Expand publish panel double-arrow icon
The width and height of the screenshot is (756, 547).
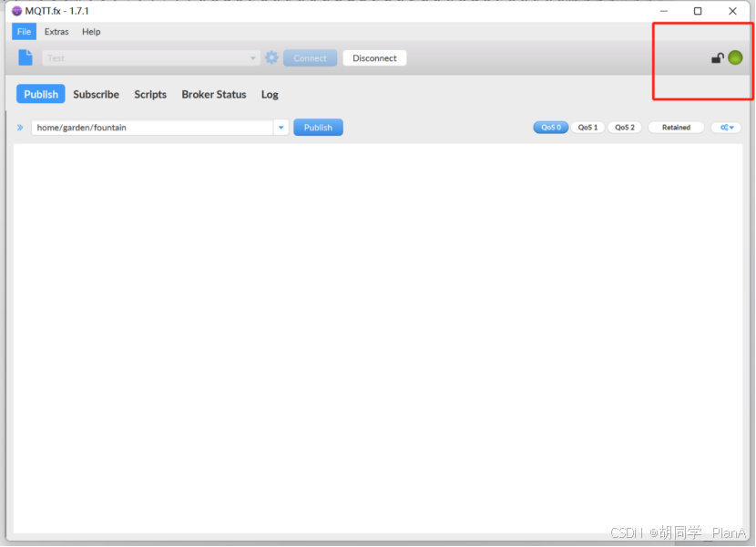[20, 128]
